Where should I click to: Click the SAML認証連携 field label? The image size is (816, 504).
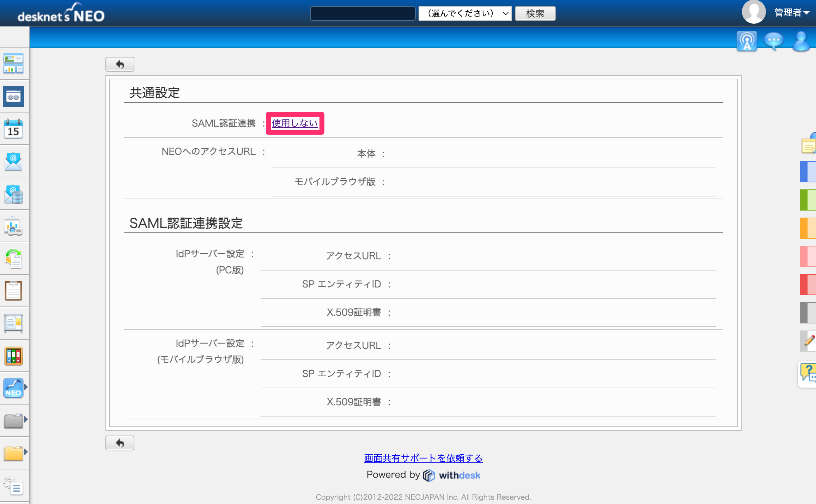pyautogui.click(x=224, y=123)
